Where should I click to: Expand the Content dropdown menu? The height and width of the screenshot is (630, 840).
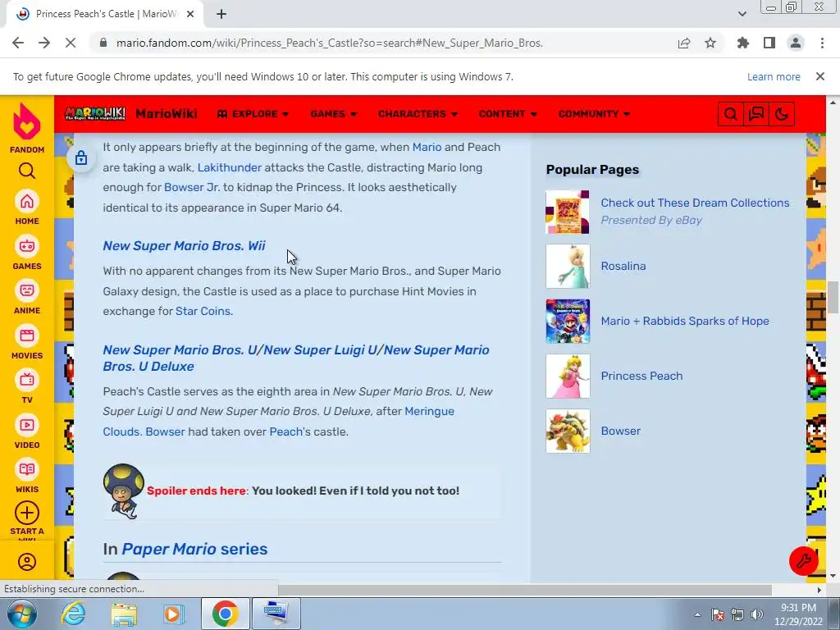pos(508,114)
